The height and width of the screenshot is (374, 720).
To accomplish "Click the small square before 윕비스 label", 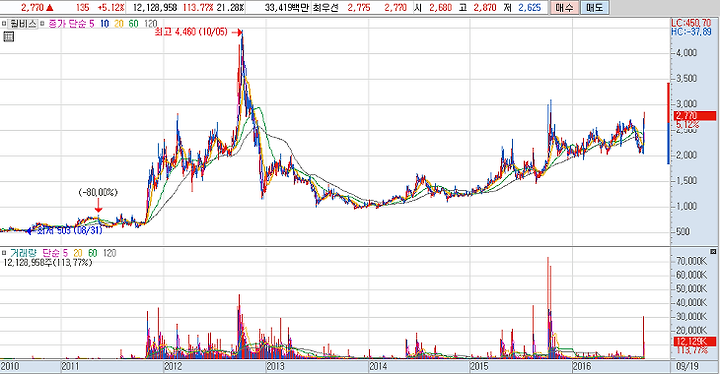I will [4, 23].
